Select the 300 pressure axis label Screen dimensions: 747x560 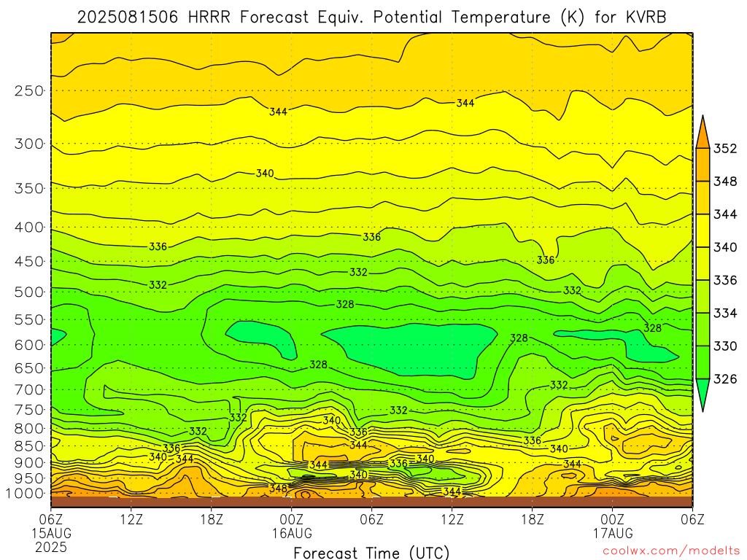tap(29, 144)
